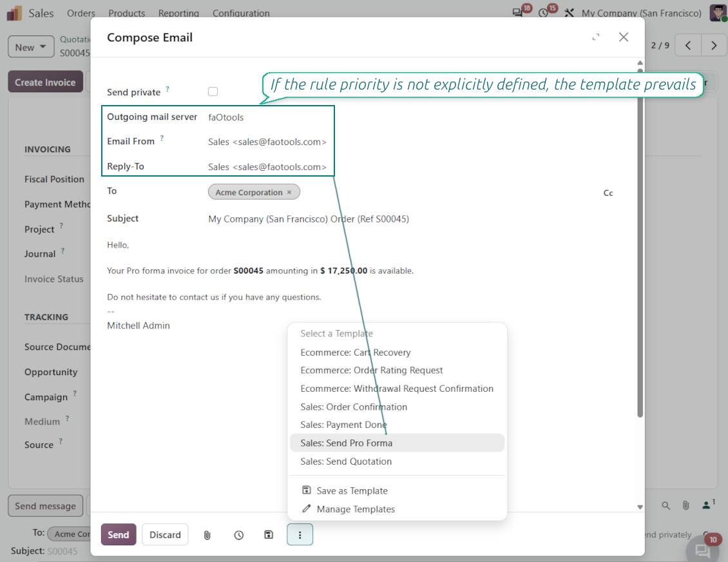Select Sales: Send Quotation template
Screen dimensions: 728x562
pyautogui.click(x=346, y=461)
